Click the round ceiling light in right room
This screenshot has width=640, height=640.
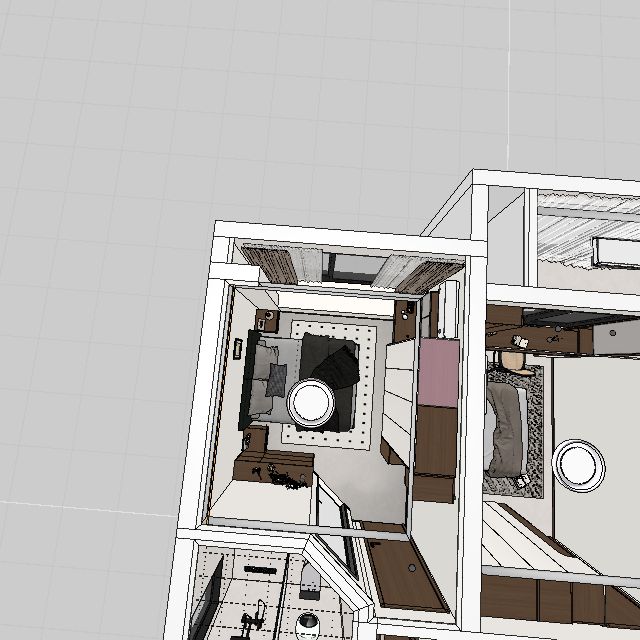[578, 464]
